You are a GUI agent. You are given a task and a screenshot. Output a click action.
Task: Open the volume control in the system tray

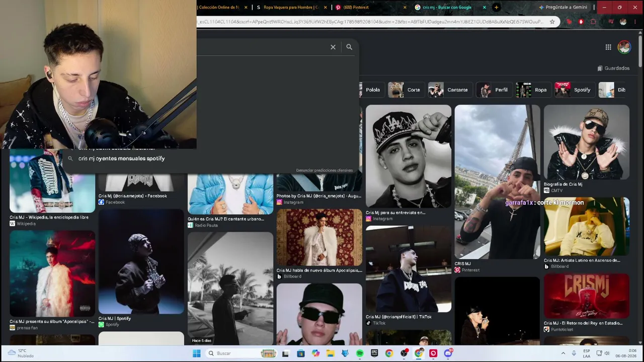point(607,353)
